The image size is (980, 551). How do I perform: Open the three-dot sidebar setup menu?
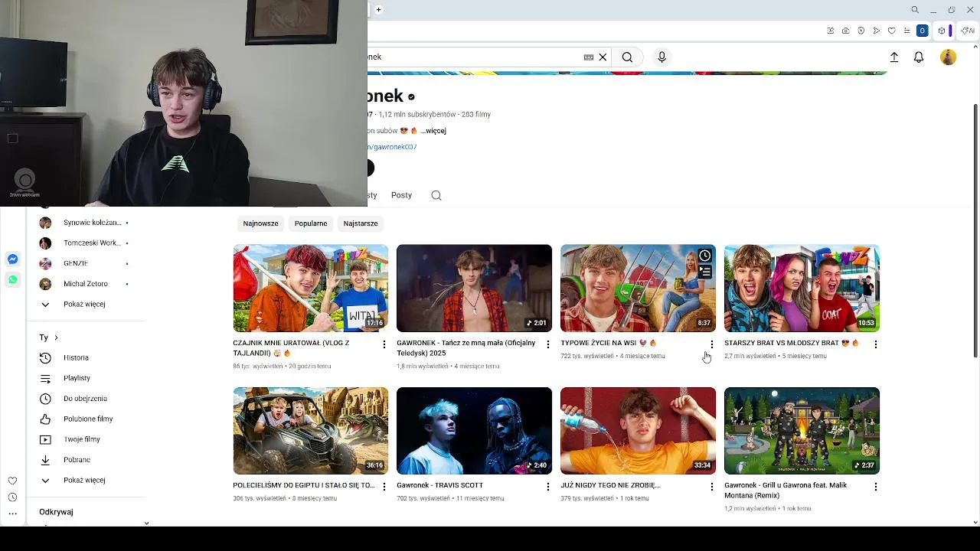pyautogui.click(x=12, y=514)
